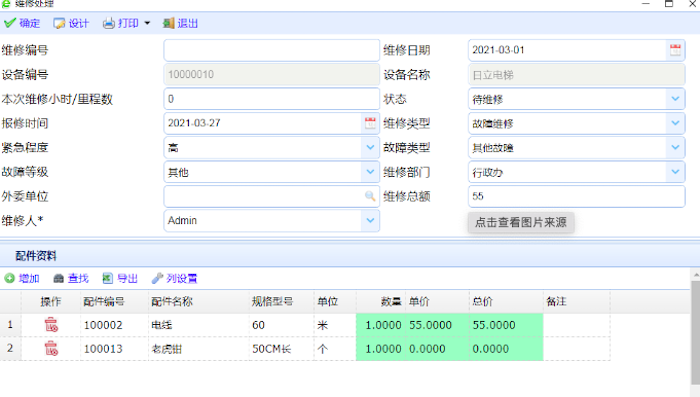Click the 备注 column header
This screenshot has width=700, height=397.
point(577,302)
